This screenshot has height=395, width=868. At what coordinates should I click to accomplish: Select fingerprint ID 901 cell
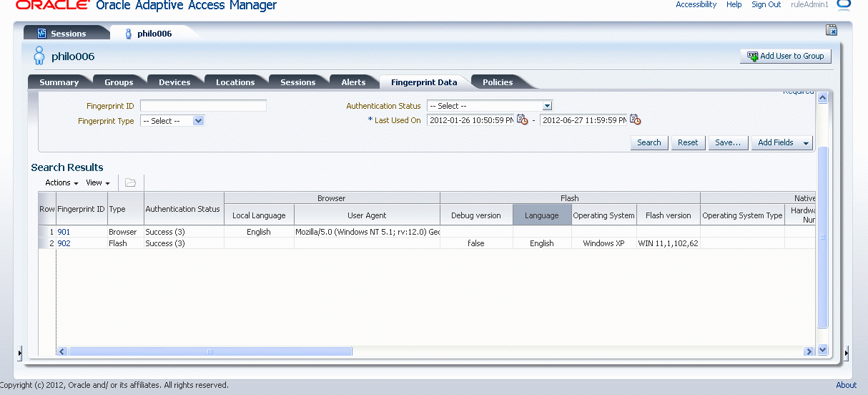(x=82, y=232)
